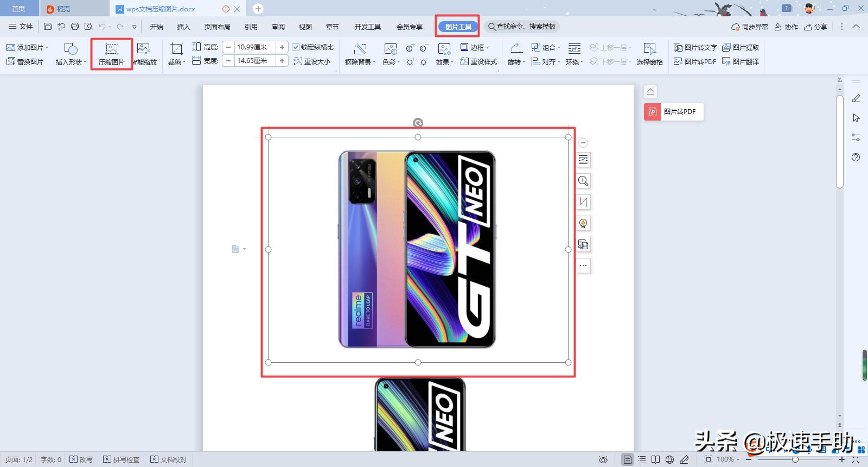The width and height of the screenshot is (868, 467).
Task: Toggle Document Proofing (文档校对) in status bar
Action: [x=169, y=459]
